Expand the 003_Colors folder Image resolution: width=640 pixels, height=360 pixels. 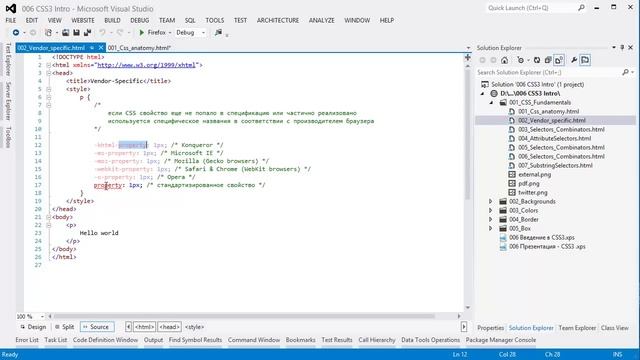coord(491,210)
